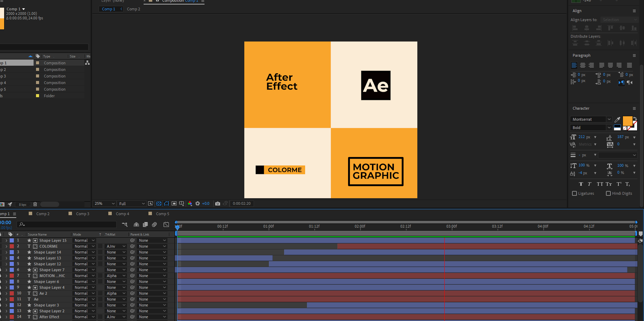Click the shy layers switch in timeline
The height and width of the screenshot is (321, 644).
[136, 224]
